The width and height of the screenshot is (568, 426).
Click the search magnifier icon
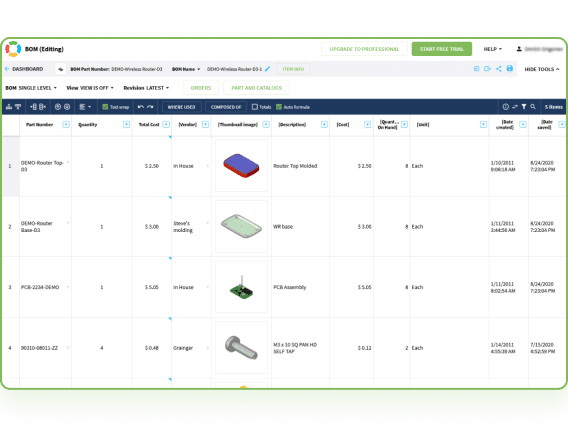(533, 107)
